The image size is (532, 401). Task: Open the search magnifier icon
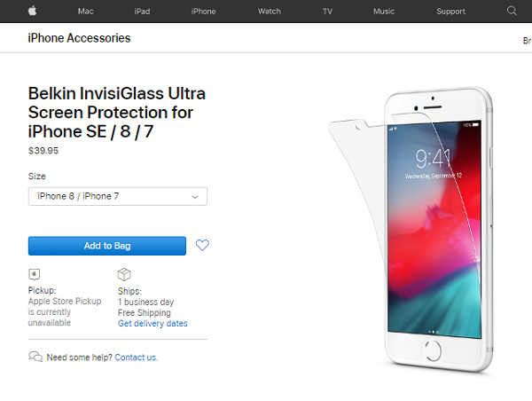coord(512,11)
